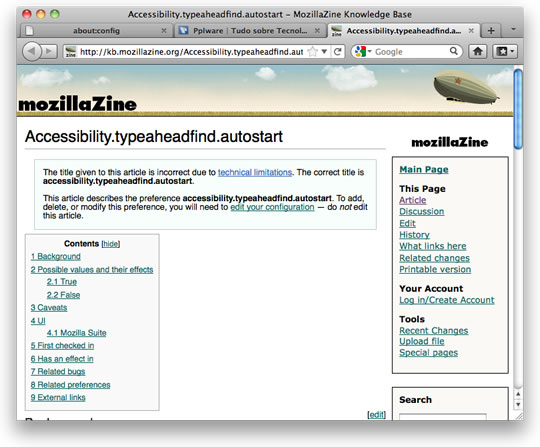Screen dimensions: 540x447
Task: Click the vertical scrollbar thumb
Action: [518, 109]
